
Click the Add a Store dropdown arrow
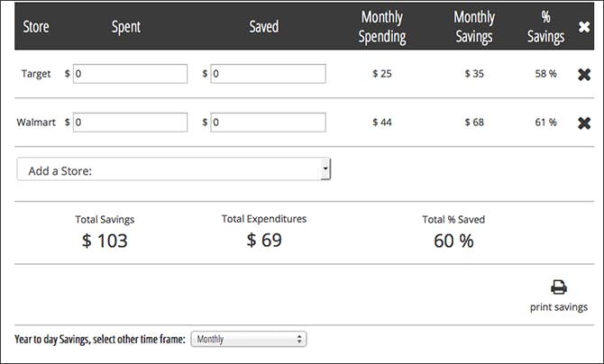325,168
